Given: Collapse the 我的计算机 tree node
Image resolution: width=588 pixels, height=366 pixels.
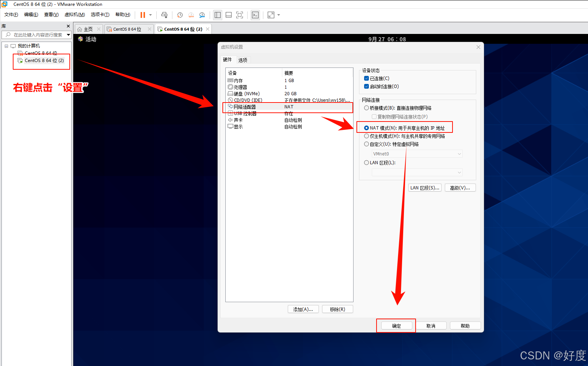Looking at the screenshot, I should [x=6, y=46].
